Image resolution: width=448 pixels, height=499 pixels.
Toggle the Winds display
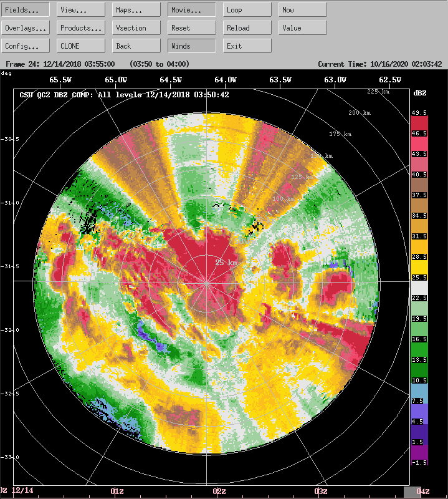[x=192, y=46]
